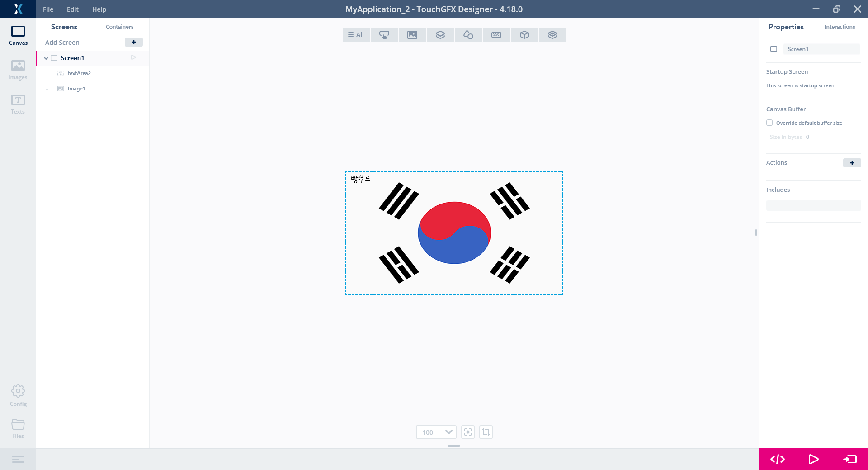
Task: Select the Buttons widget category icon
Action: pyautogui.click(x=384, y=35)
